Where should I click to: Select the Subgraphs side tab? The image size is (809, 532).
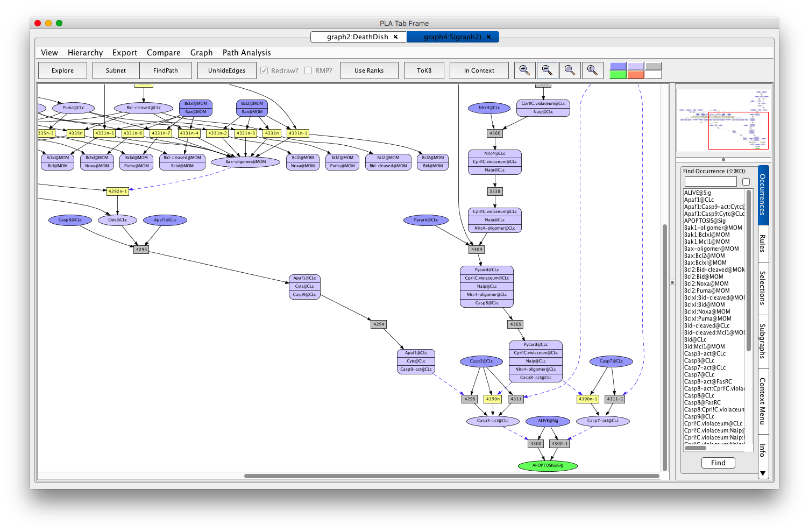pos(763,342)
